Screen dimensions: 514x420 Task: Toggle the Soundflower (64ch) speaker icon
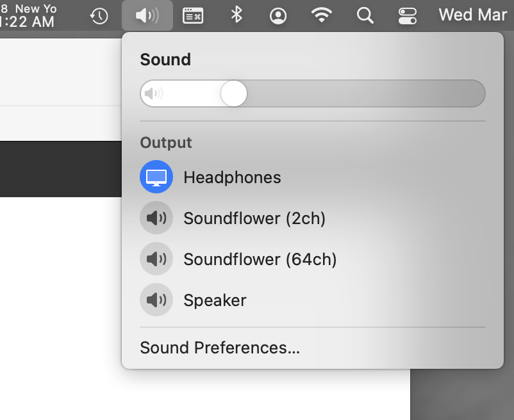156,259
